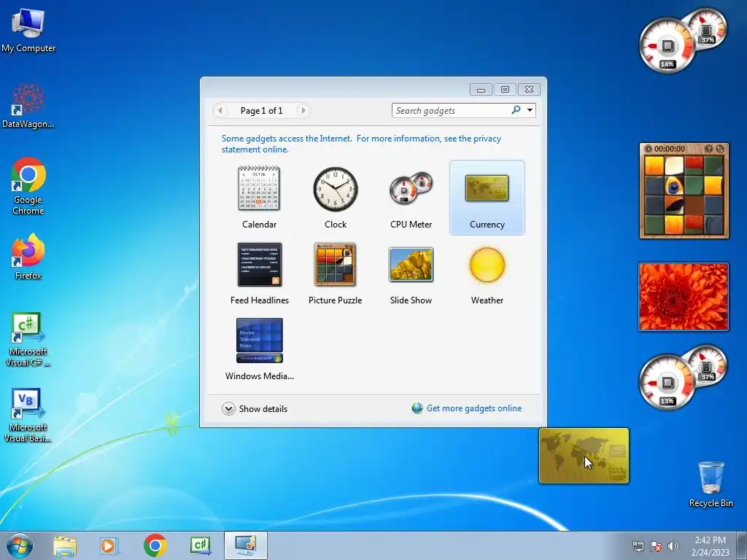Viewport: 747px width, 560px height.
Task: Open the Recycle Bin
Action: pyautogui.click(x=711, y=484)
